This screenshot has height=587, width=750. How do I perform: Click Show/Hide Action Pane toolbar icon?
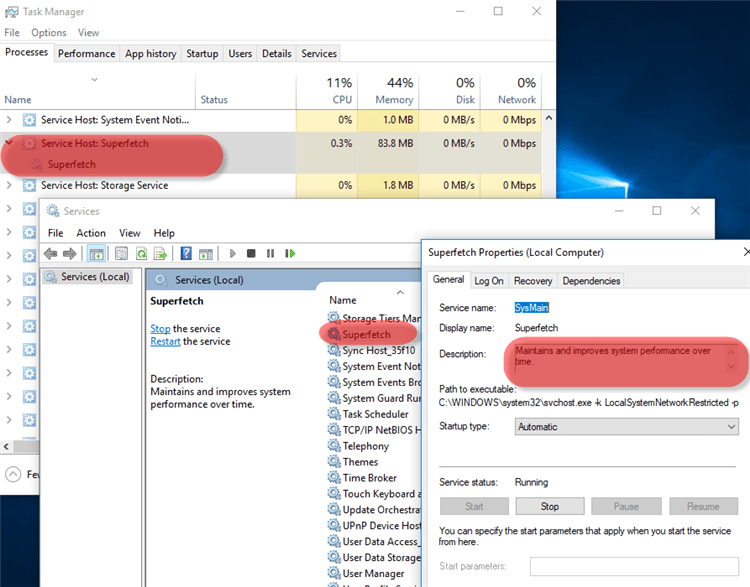point(206,254)
